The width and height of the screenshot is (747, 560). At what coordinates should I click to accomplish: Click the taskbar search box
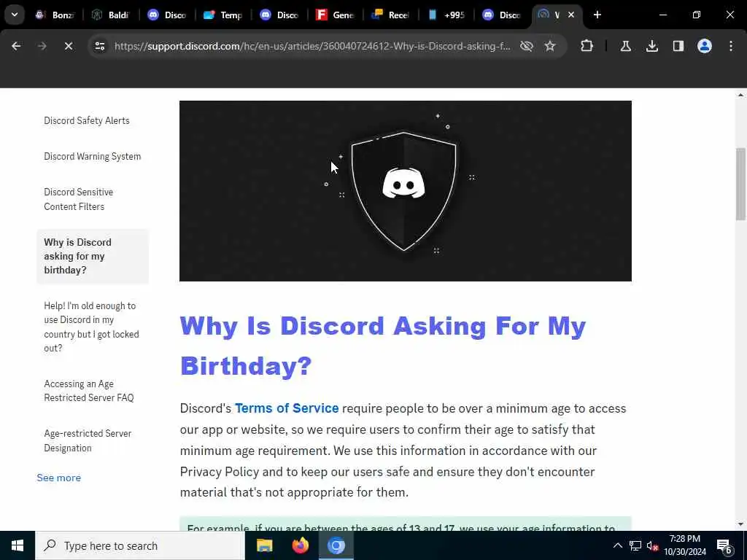pos(140,545)
